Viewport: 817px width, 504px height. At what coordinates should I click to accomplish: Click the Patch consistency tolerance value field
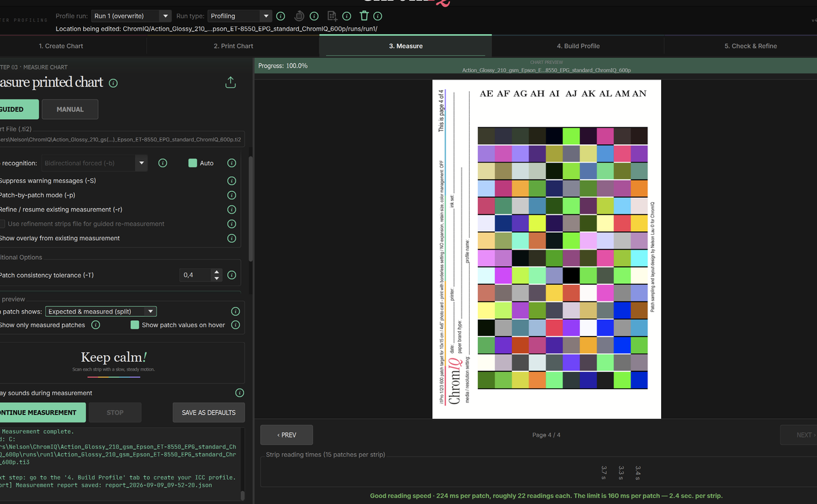[x=195, y=275]
